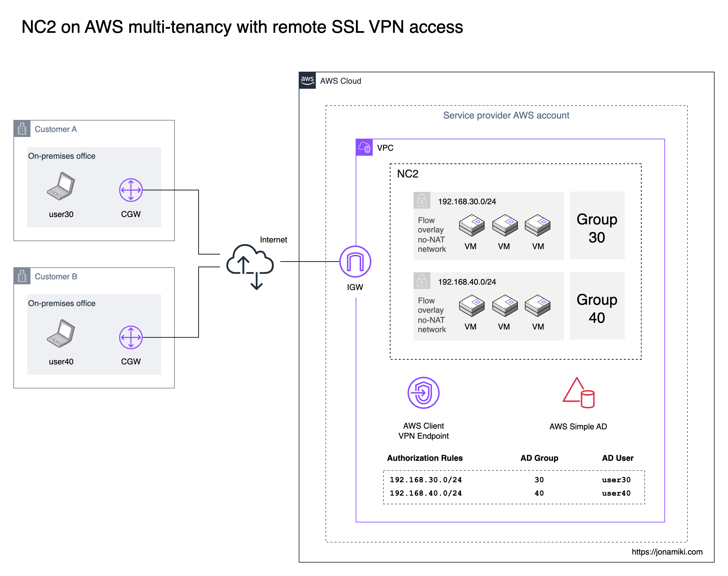Click Customer B's CGW router icon
The width and height of the screenshot is (728, 576).
131,337
